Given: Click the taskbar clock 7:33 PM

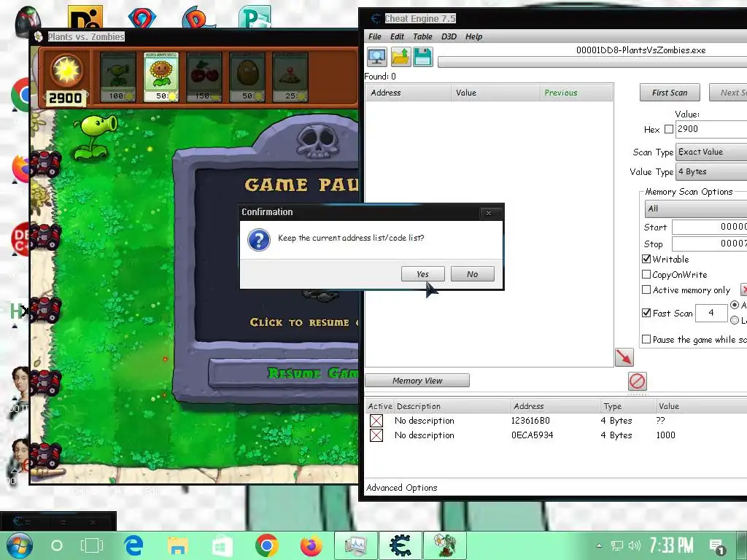Looking at the screenshot, I should point(671,545).
